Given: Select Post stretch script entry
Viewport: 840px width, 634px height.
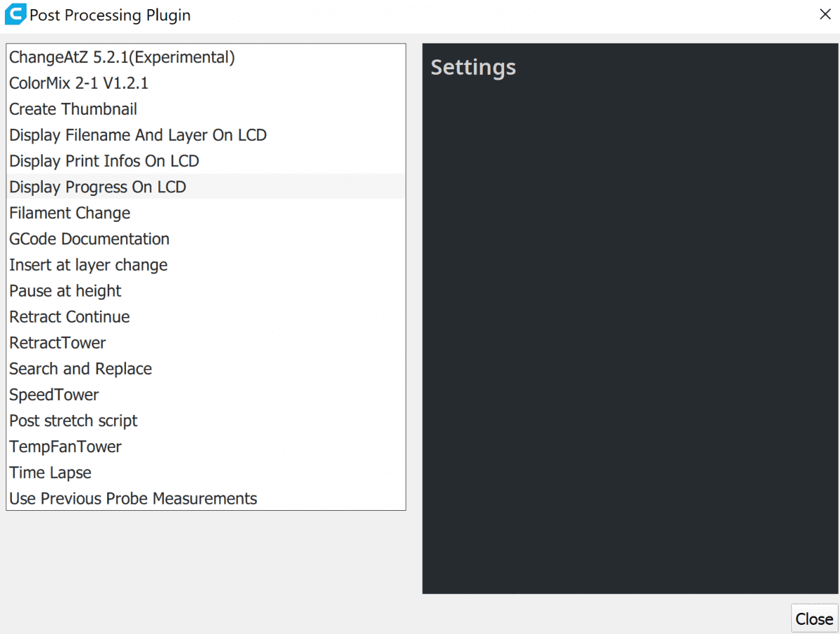Looking at the screenshot, I should pyautogui.click(x=73, y=421).
